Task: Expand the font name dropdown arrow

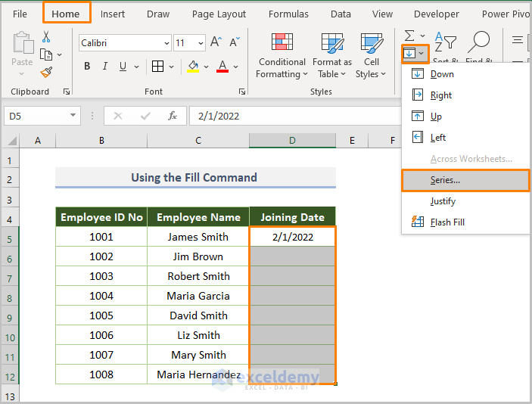Action: [166, 43]
